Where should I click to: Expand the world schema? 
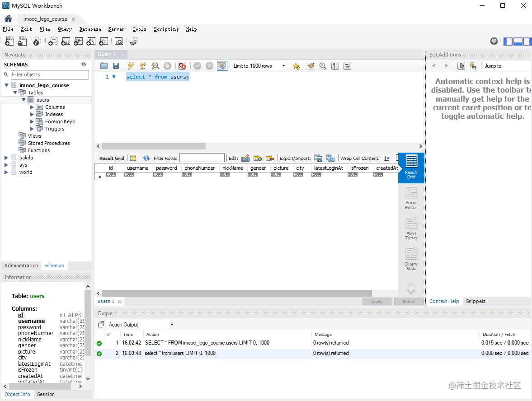[6, 172]
